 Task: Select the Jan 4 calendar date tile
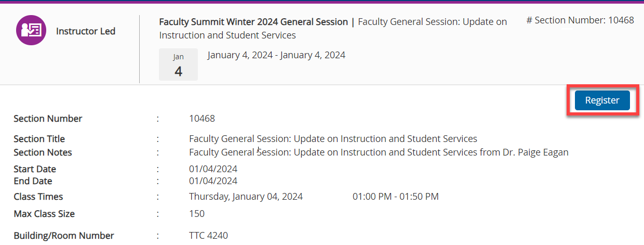(178, 65)
